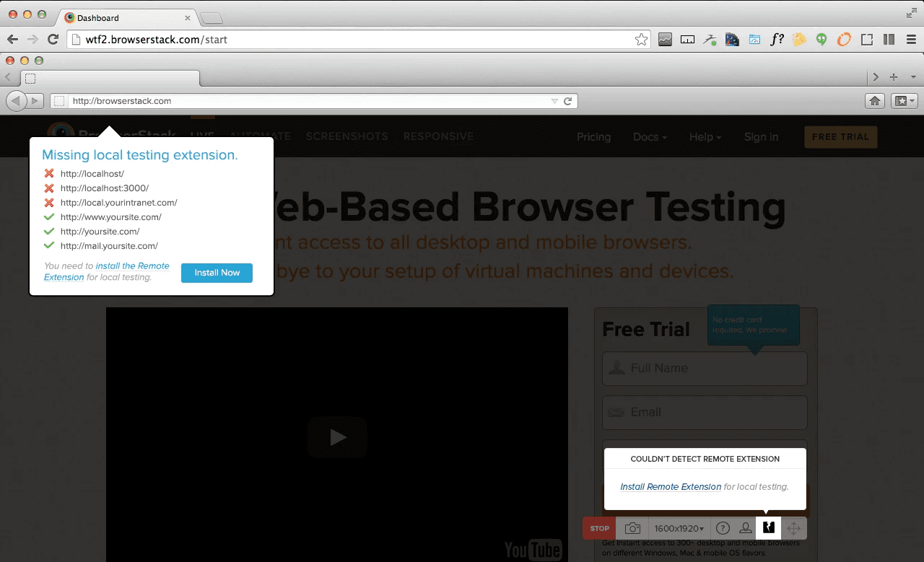
Task: Click the FREE TRIAL button
Action: pyautogui.click(x=841, y=137)
